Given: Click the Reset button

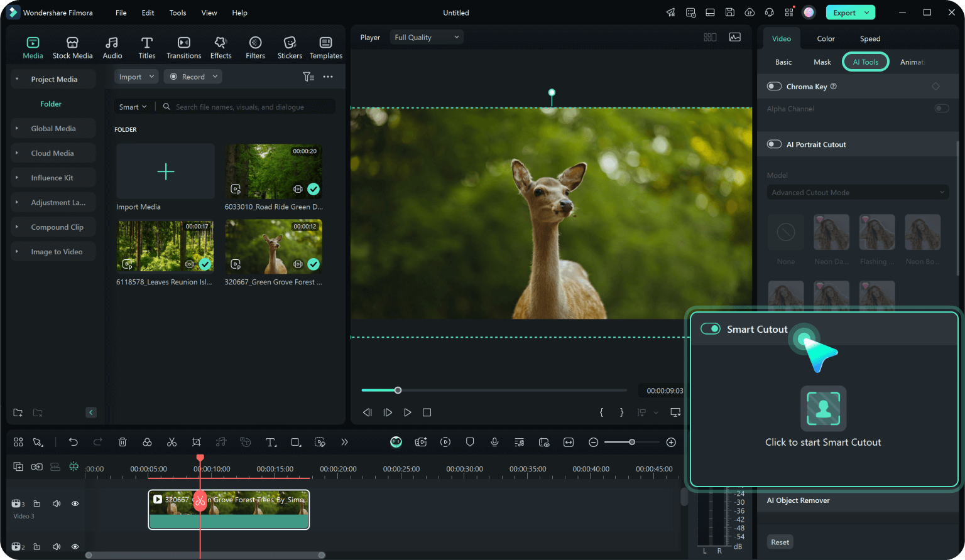Looking at the screenshot, I should 780,542.
